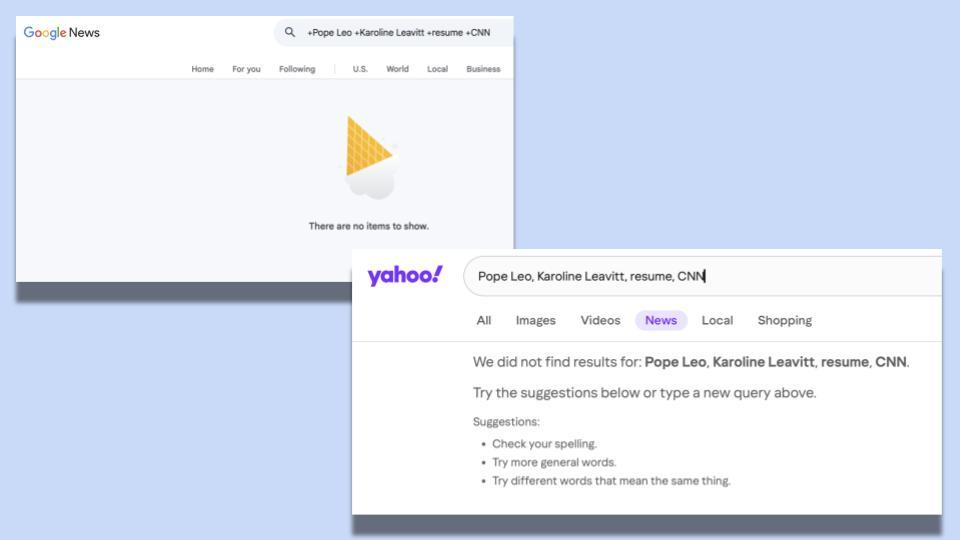Select the U.S. news section
The width and height of the screenshot is (960, 540).
tap(360, 69)
